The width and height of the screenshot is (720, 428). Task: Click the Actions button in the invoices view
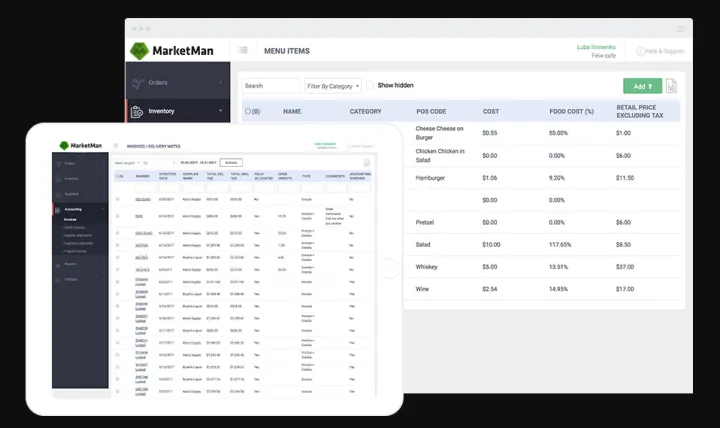pyautogui.click(x=231, y=163)
